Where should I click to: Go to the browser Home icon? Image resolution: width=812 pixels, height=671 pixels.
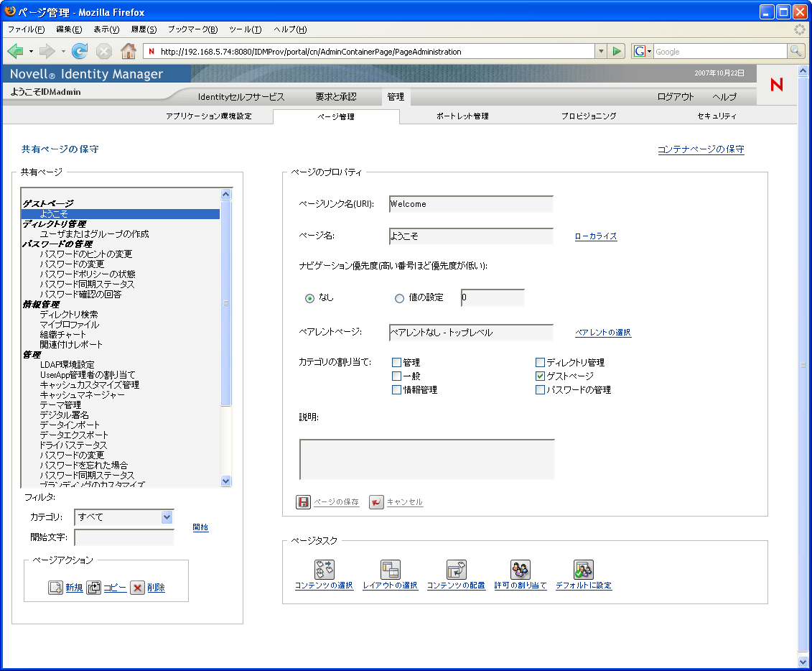(129, 51)
